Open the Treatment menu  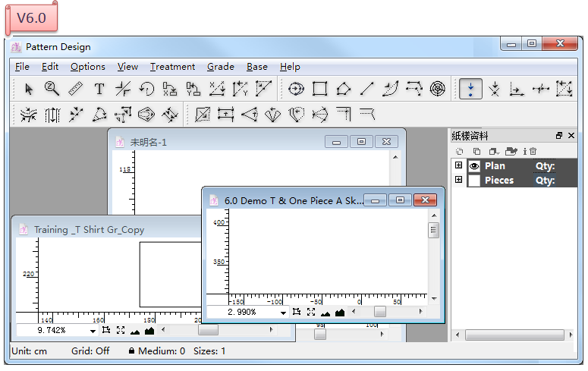pos(172,67)
